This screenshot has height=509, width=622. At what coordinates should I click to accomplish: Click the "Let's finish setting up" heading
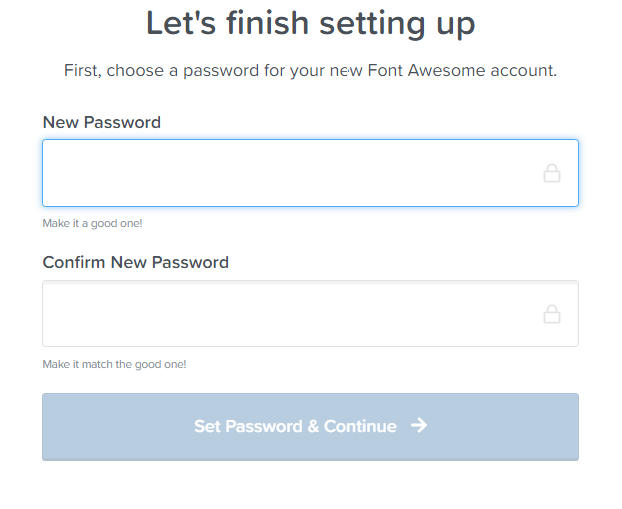tap(311, 23)
